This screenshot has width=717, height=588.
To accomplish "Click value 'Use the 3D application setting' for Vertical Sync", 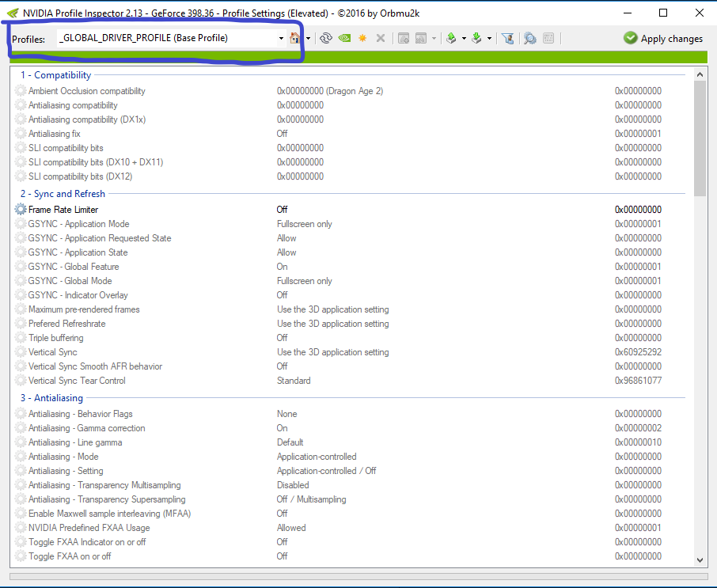I will pyautogui.click(x=333, y=352).
